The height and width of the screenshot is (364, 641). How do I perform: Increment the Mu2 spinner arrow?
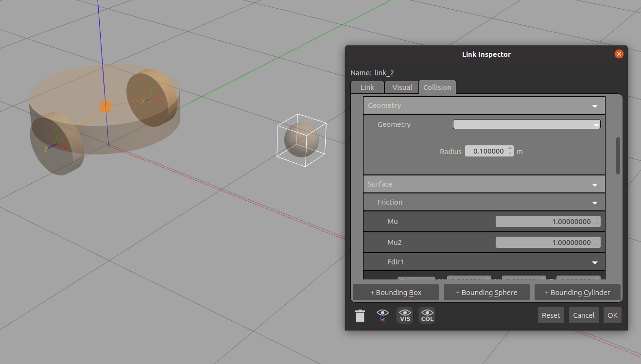point(597,240)
